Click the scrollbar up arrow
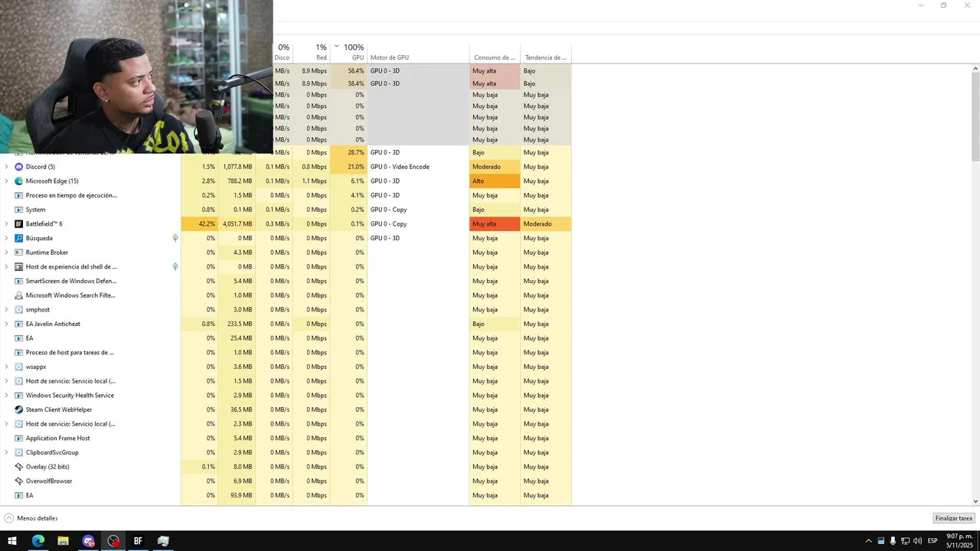The height and width of the screenshot is (551, 980). click(x=975, y=69)
